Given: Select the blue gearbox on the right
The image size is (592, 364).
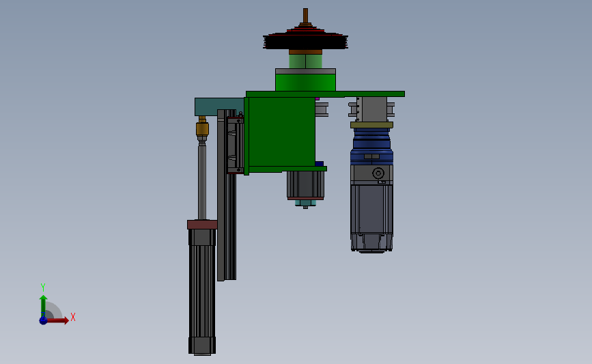Looking at the screenshot, I should (x=372, y=148).
